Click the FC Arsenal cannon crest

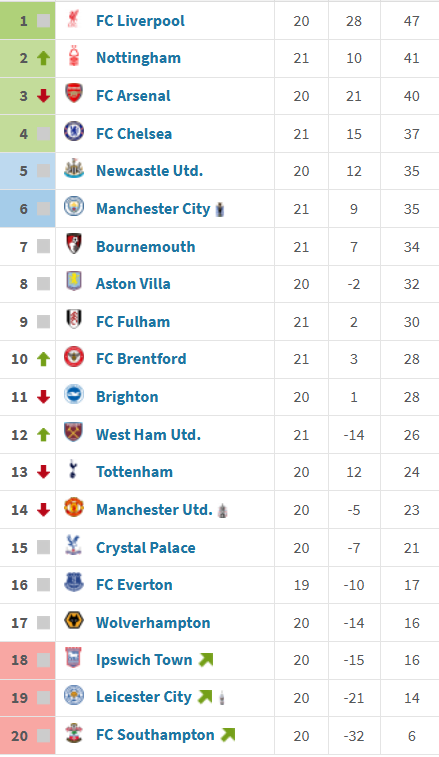(x=74, y=94)
